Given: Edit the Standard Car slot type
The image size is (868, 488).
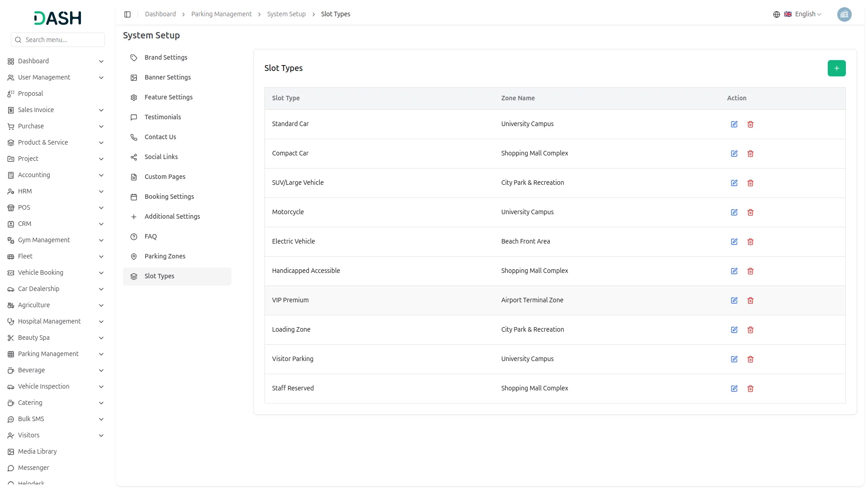Looking at the screenshot, I should point(734,124).
